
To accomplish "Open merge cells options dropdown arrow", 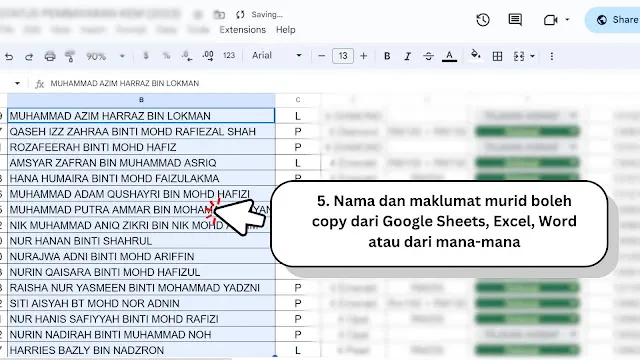I will pyautogui.click(x=532, y=56).
